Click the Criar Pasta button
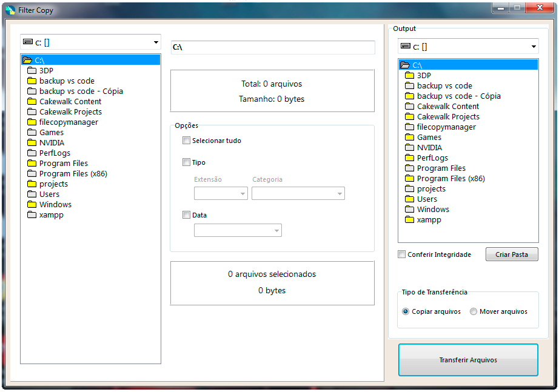 tap(512, 254)
